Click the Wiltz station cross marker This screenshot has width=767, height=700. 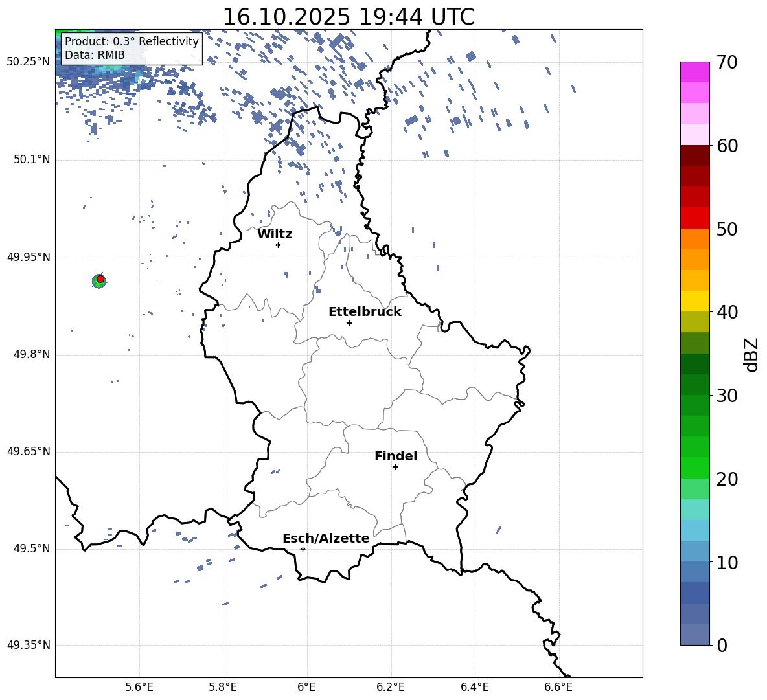pyautogui.click(x=279, y=245)
